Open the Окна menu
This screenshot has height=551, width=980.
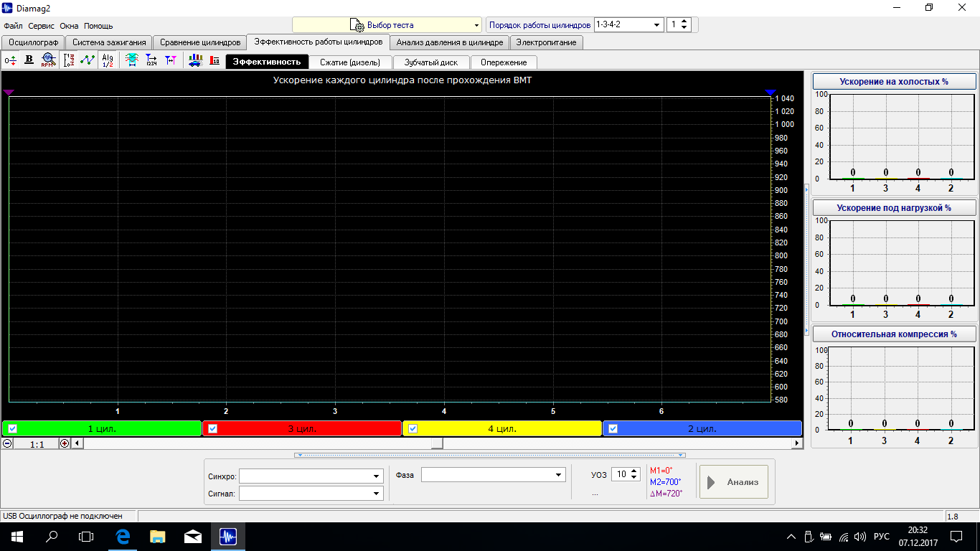coord(69,26)
